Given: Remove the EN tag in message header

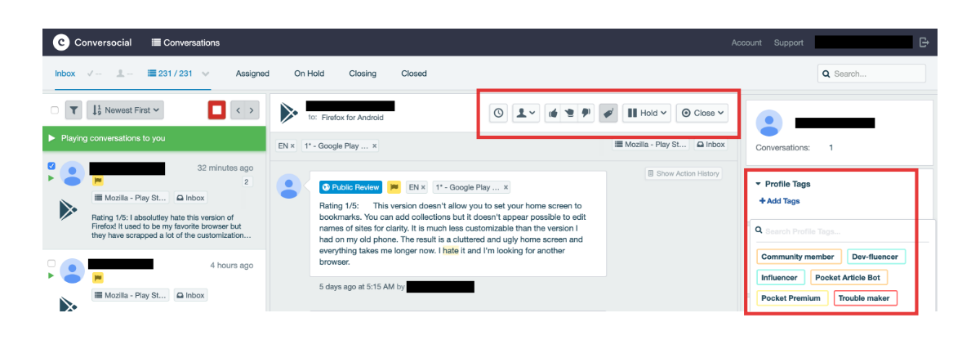Looking at the screenshot, I should coord(423,187).
